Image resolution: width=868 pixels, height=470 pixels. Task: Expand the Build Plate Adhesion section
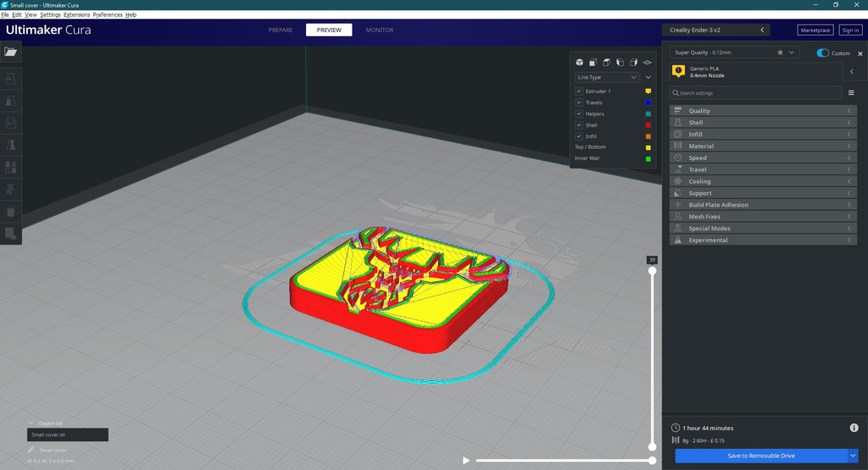(x=763, y=205)
